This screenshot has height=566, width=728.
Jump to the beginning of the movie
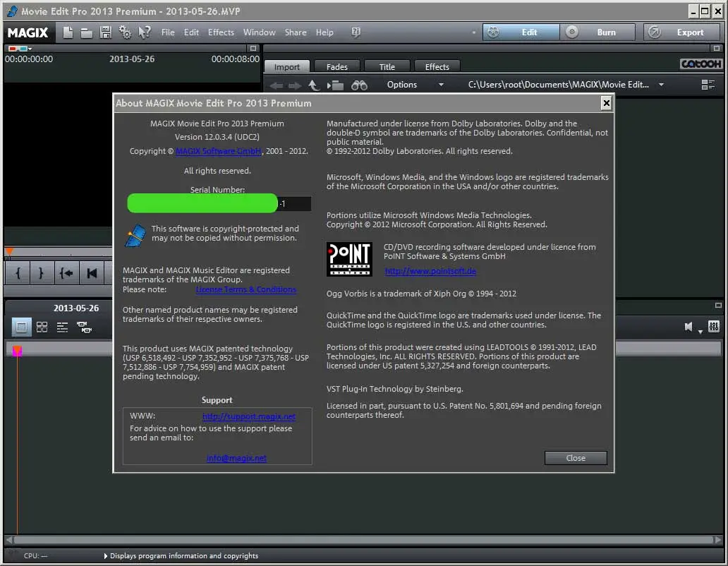92,273
